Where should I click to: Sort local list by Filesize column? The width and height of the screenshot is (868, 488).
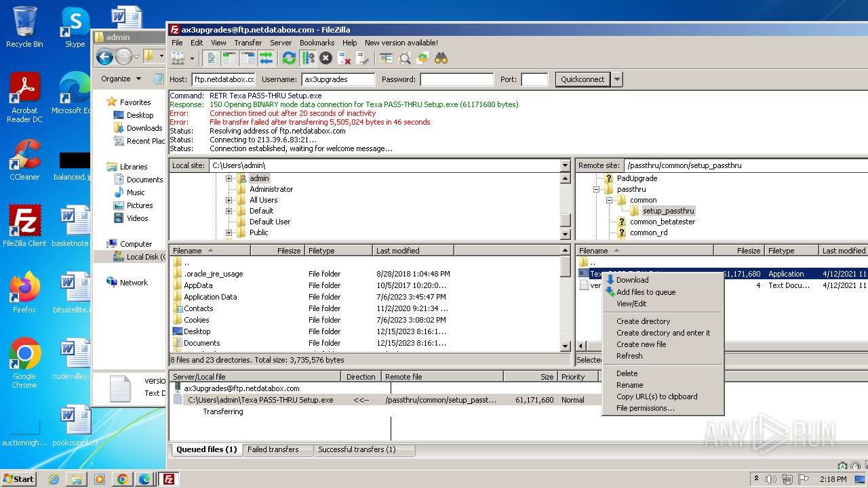click(277, 251)
